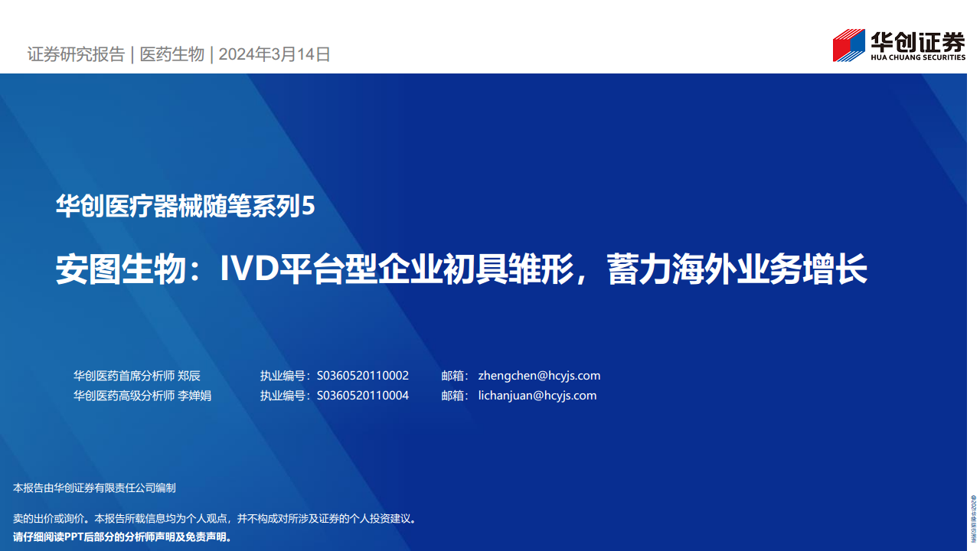Screen dimensions: 980x551
Task: Select license number S0360520110002
Action: tap(362, 376)
